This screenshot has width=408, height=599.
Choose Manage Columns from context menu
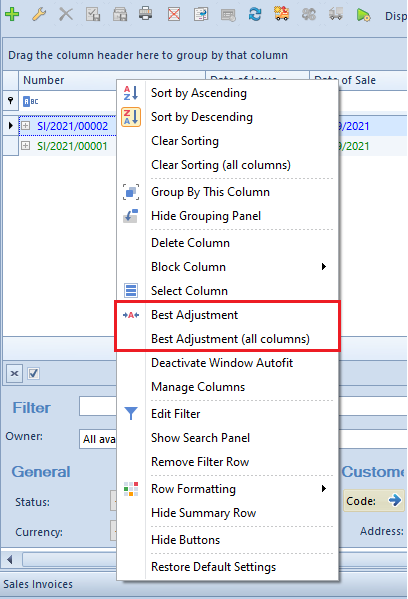(198, 387)
